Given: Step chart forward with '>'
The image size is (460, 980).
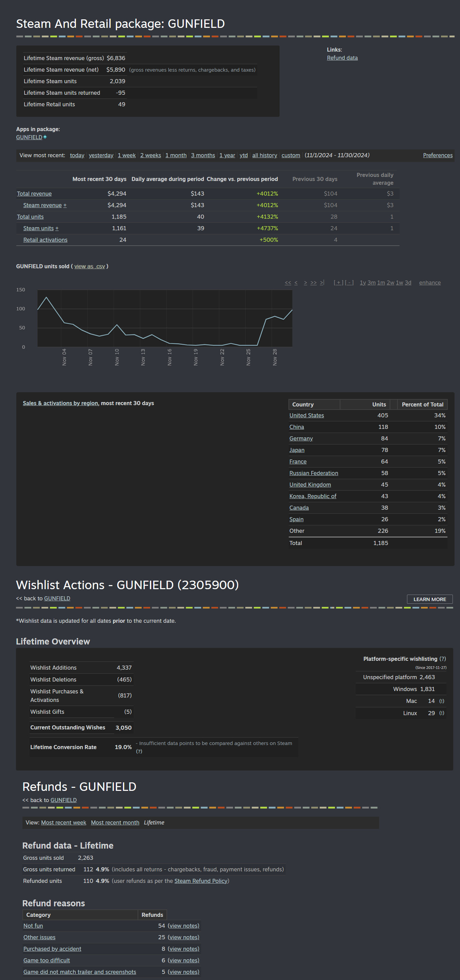Looking at the screenshot, I should click(305, 283).
